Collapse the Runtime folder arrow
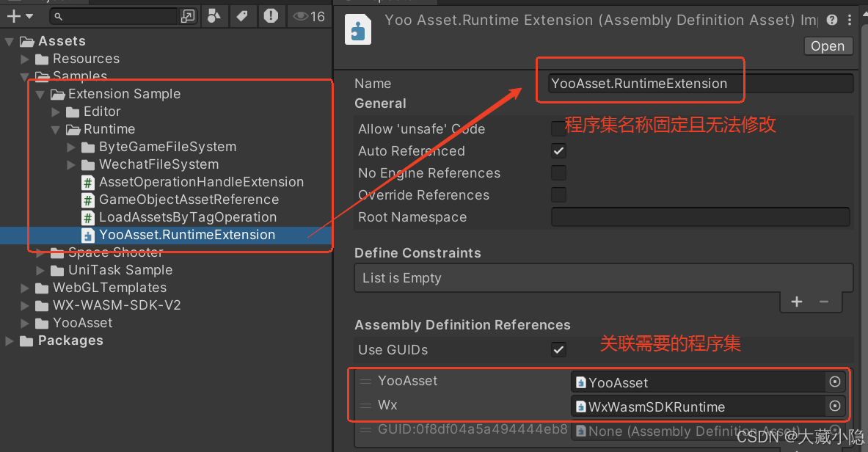The width and height of the screenshot is (868, 452). (x=55, y=130)
